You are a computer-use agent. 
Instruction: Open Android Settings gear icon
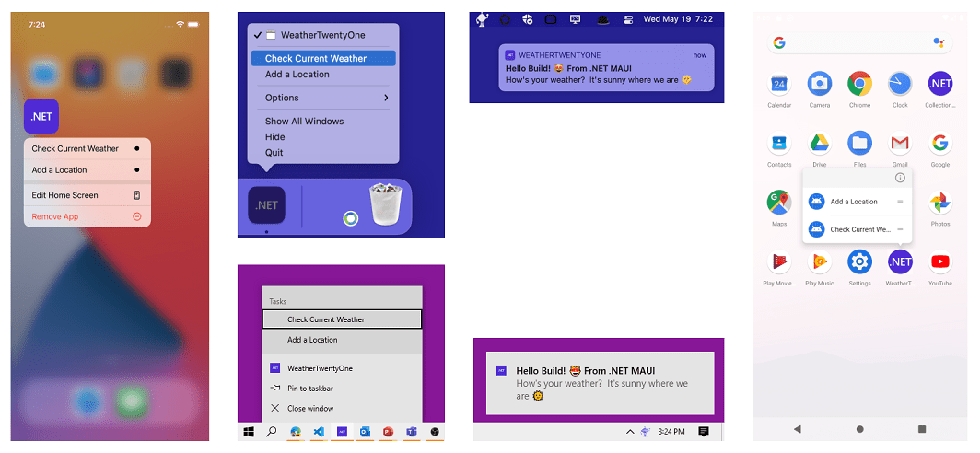pos(859,261)
